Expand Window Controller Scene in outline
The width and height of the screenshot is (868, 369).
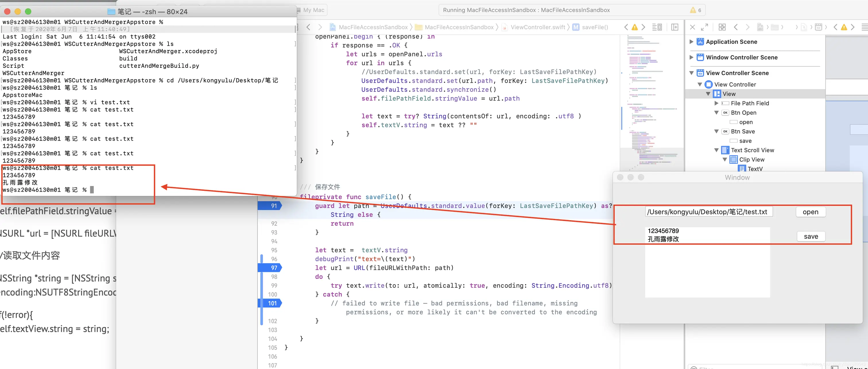(x=691, y=57)
